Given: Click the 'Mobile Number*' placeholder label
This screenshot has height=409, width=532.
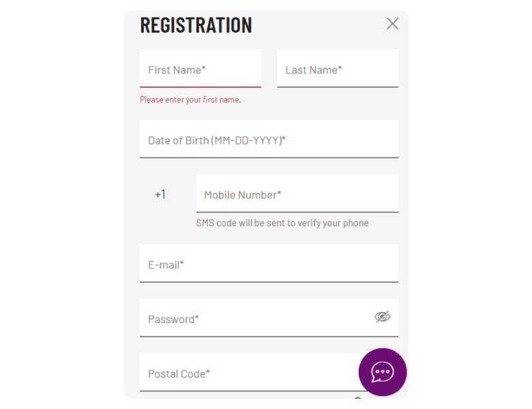Looking at the screenshot, I should (x=243, y=195).
